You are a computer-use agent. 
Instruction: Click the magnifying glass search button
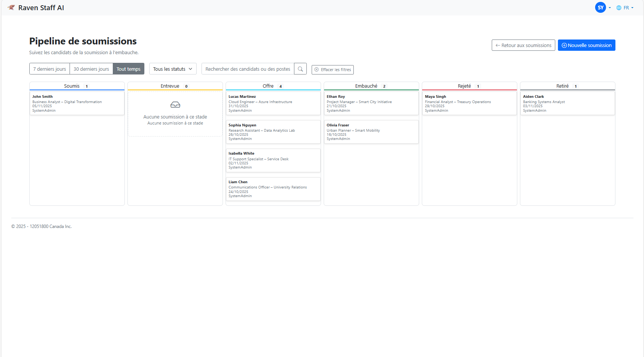300,69
